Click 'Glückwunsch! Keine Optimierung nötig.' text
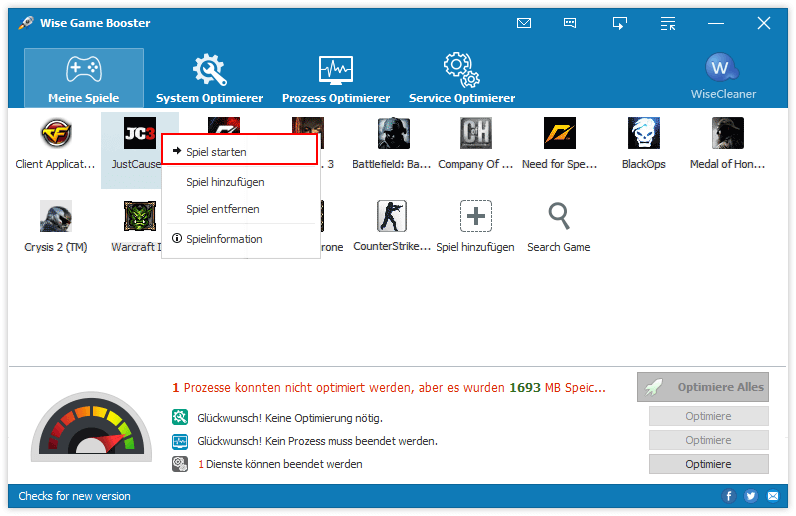Image resolution: width=796 pixels, height=516 pixels. pyautogui.click(x=290, y=418)
